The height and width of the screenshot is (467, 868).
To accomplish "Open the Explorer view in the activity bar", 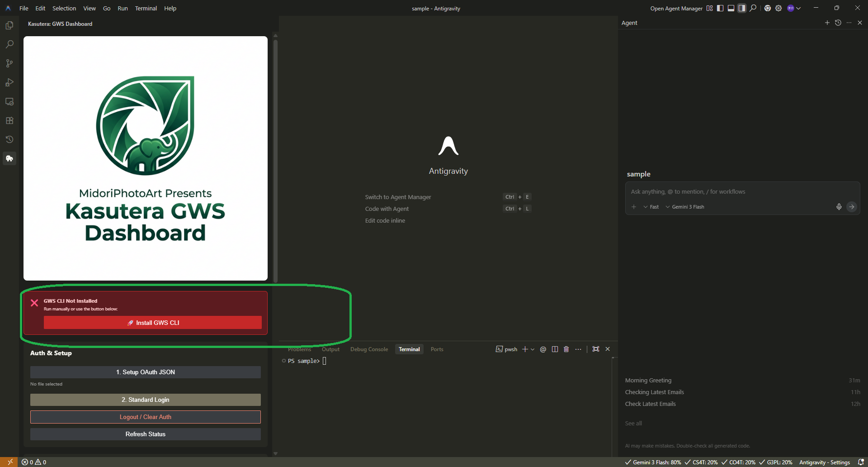I will pyautogui.click(x=9, y=25).
